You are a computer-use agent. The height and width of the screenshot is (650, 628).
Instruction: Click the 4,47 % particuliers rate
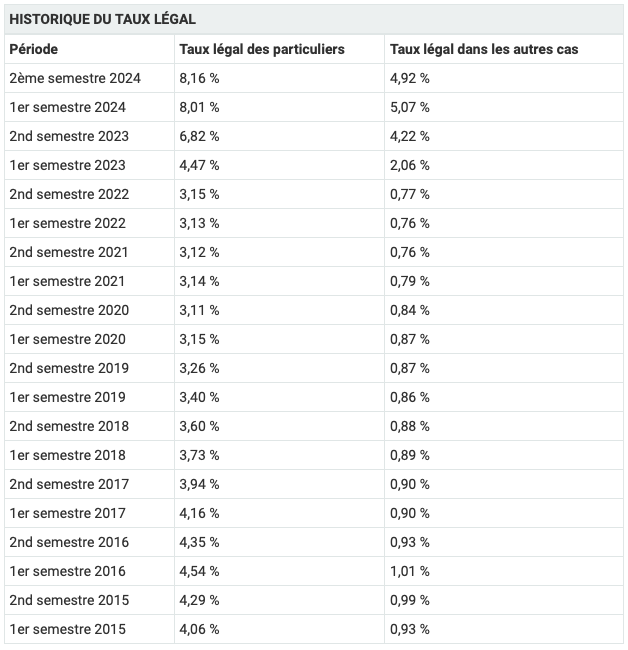click(x=199, y=165)
